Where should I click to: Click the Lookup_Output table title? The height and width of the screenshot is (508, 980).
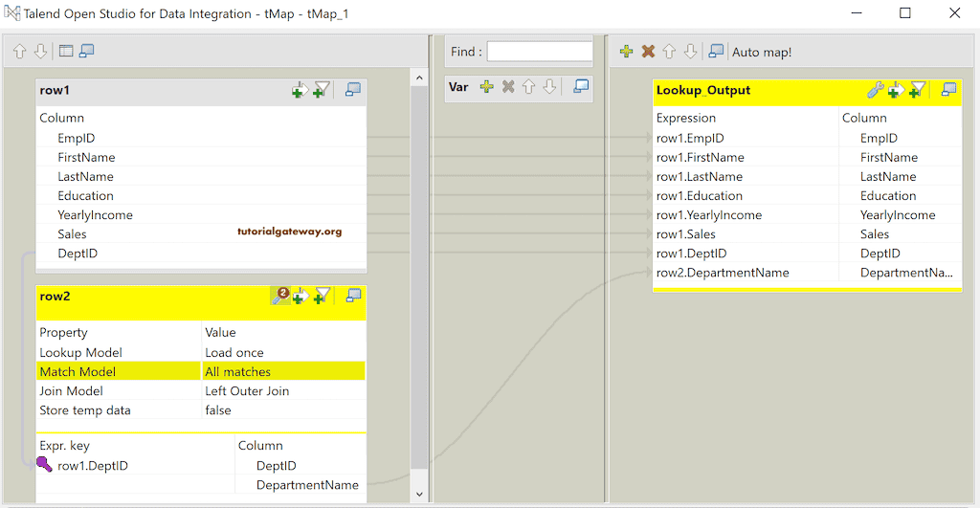click(703, 90)
